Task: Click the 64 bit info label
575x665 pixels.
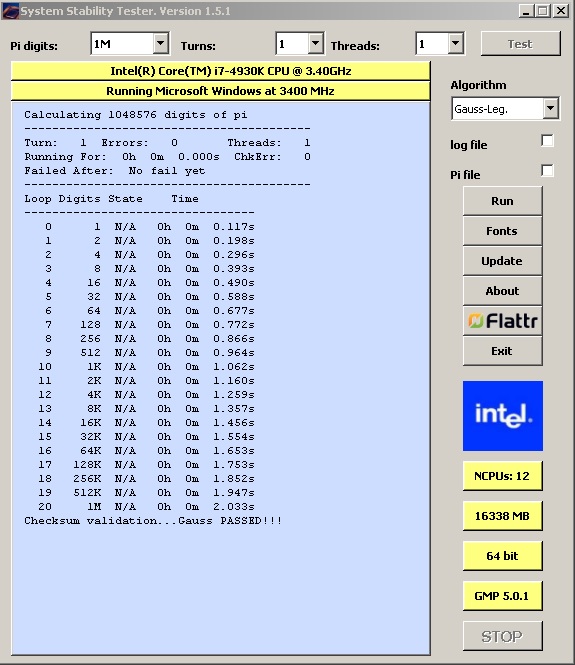Action: 502,556
